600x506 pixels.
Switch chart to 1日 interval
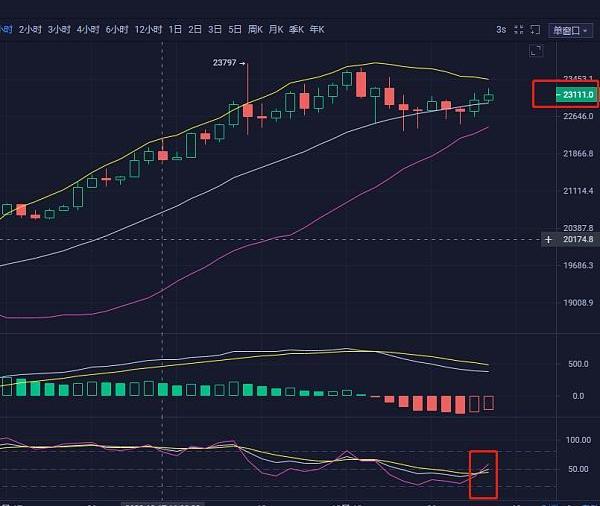coord(175,30)
